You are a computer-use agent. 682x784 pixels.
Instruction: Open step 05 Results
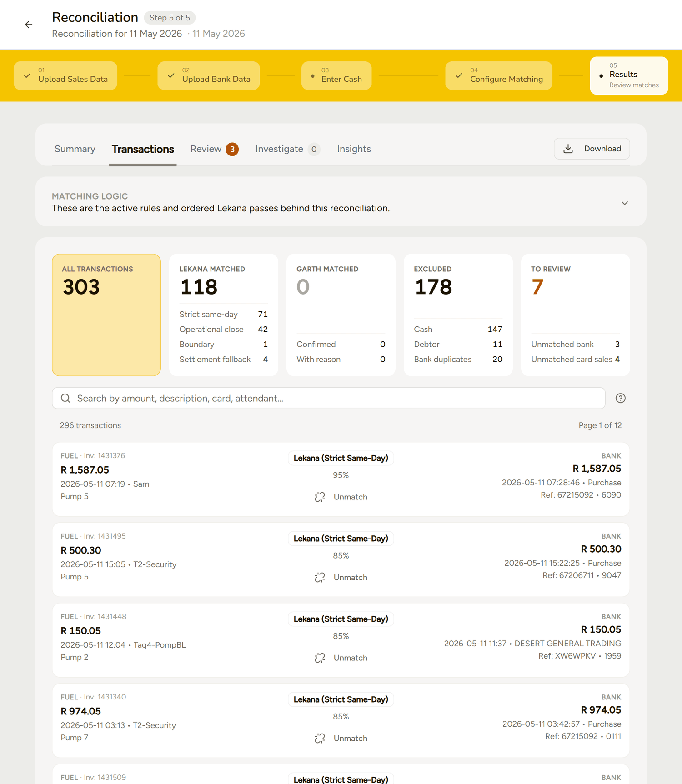(629, 75)
